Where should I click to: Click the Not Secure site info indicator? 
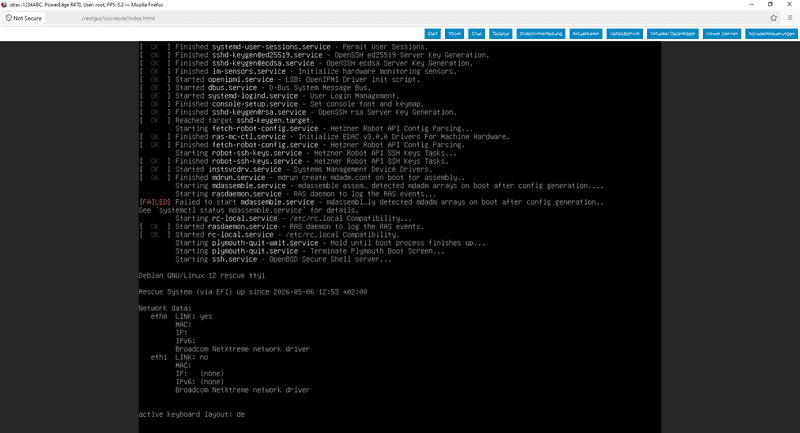tap(23, 18)
